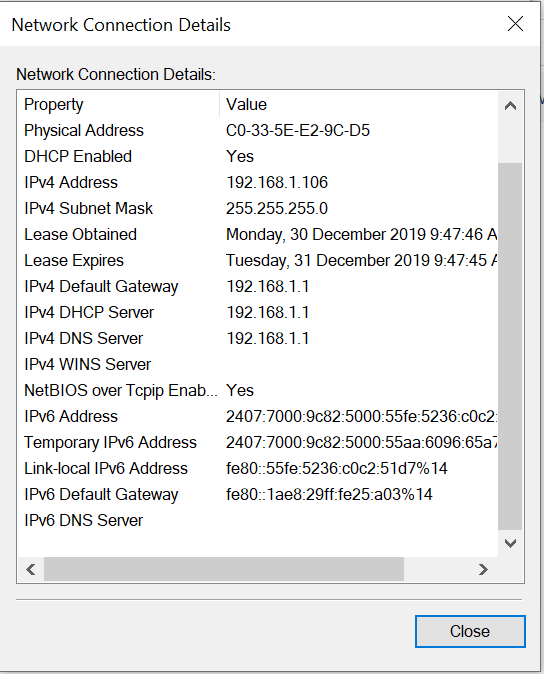Select the Link-local IPv6 Address value
The height and width of the screenshot is (674, 544).
[336, 469]
